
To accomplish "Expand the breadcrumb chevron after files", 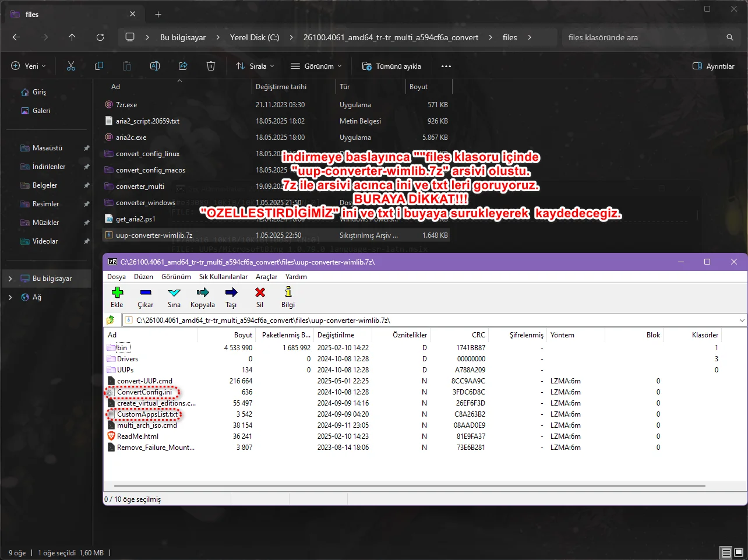I will click(x=530, y=37).
